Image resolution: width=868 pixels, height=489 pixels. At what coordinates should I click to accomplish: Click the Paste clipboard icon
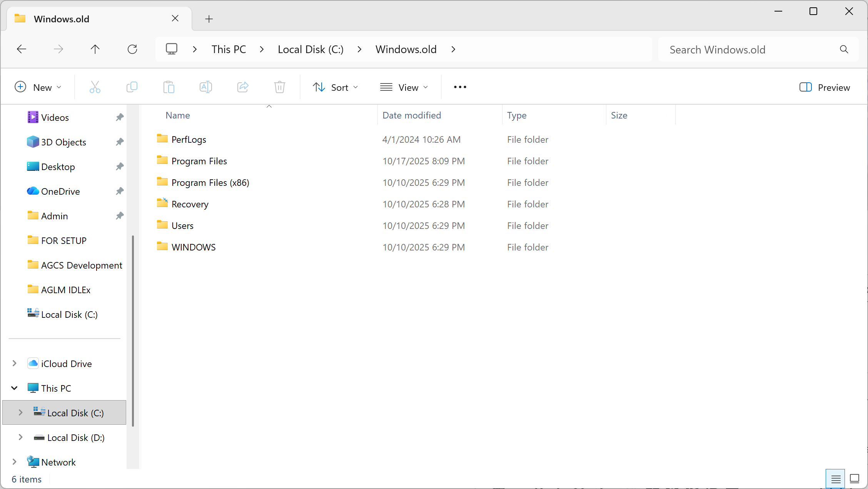coord(169,87)
